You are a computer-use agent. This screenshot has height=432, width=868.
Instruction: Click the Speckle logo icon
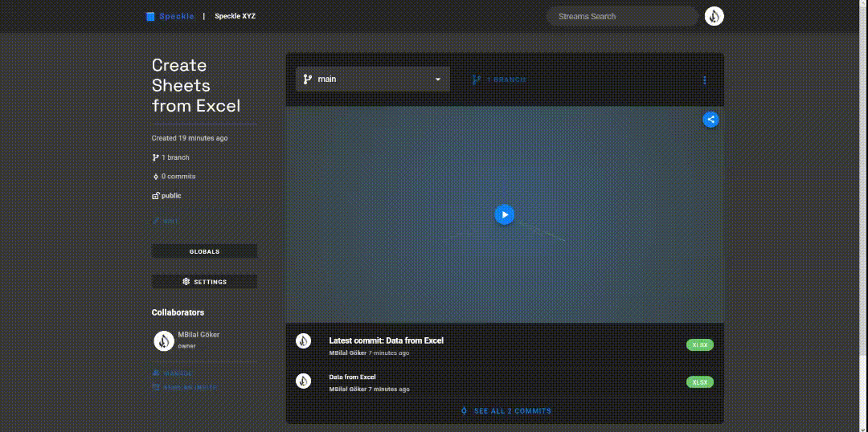(149, 16)
